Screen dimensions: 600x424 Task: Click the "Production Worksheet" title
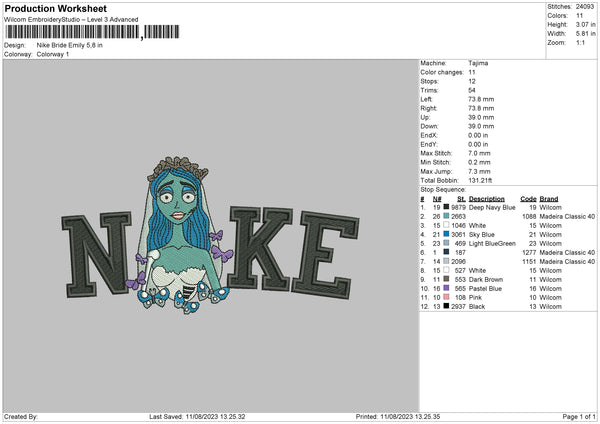pos(55,8)
